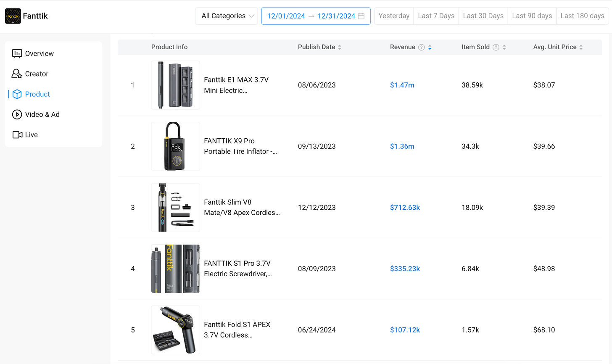This screenshot has width=612, height=364.
Task: Open FANTTIK X9 Pro Portable Tire Inflator title
Action: [240, 146]
